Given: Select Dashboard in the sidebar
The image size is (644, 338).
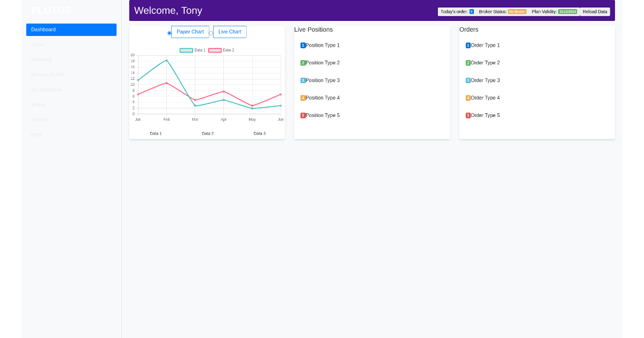Looking at the screenshot, I should (43, 30).
